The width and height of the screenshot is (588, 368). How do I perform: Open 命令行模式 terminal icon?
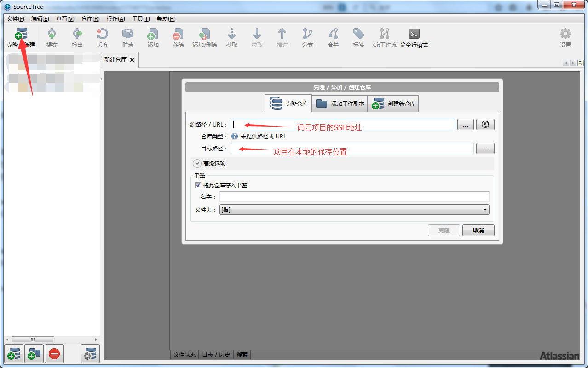click(x=414, y=34)
